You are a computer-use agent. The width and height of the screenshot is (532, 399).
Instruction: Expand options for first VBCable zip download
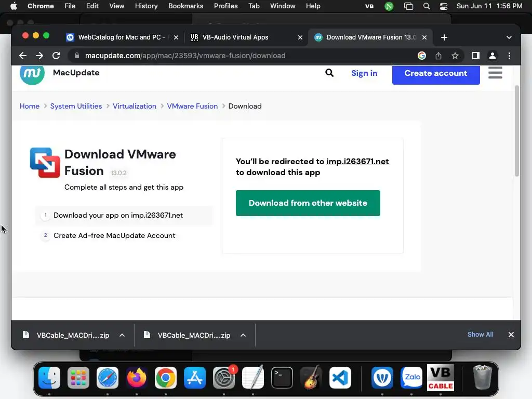click(x=122, y=335)
